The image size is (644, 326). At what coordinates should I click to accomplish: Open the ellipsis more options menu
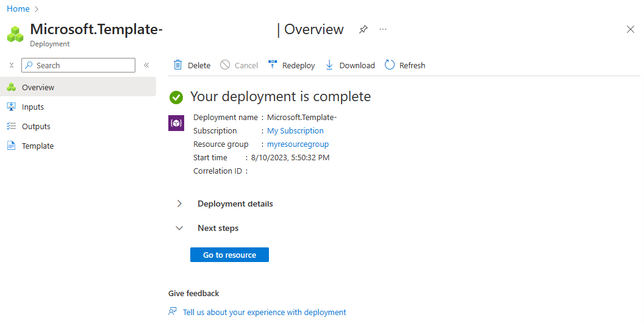click(383, 29)
